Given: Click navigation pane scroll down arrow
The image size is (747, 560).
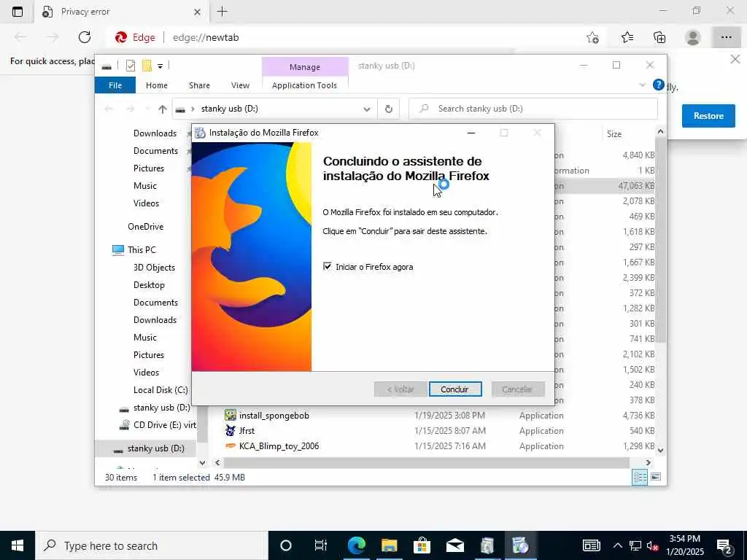Looking at the screenshot, I should coord(202,462).
